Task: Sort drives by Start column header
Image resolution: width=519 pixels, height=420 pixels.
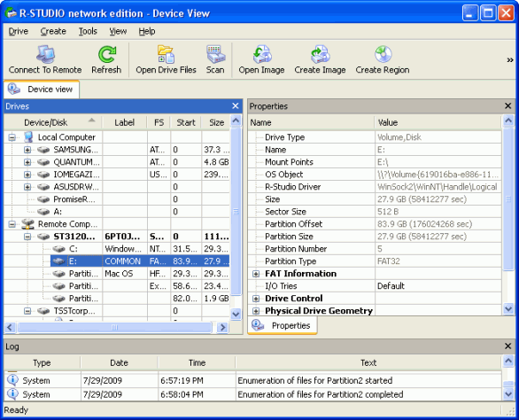Action: 186,122
